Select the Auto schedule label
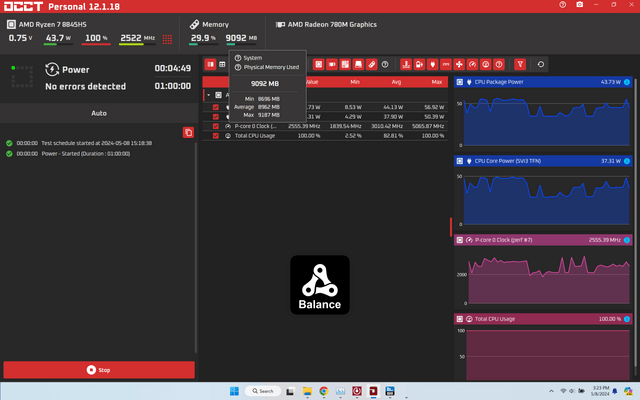Viewport: 640px width, 400px height. click(99, 113)
